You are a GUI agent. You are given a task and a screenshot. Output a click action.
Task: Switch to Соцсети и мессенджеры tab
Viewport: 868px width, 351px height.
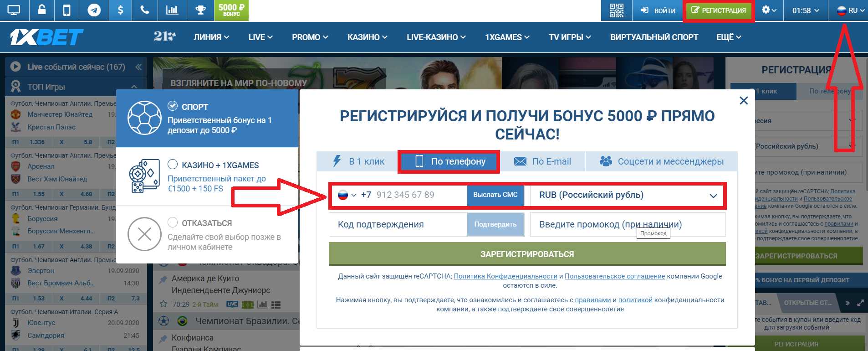pyautogui.click(x=661, y=161)
